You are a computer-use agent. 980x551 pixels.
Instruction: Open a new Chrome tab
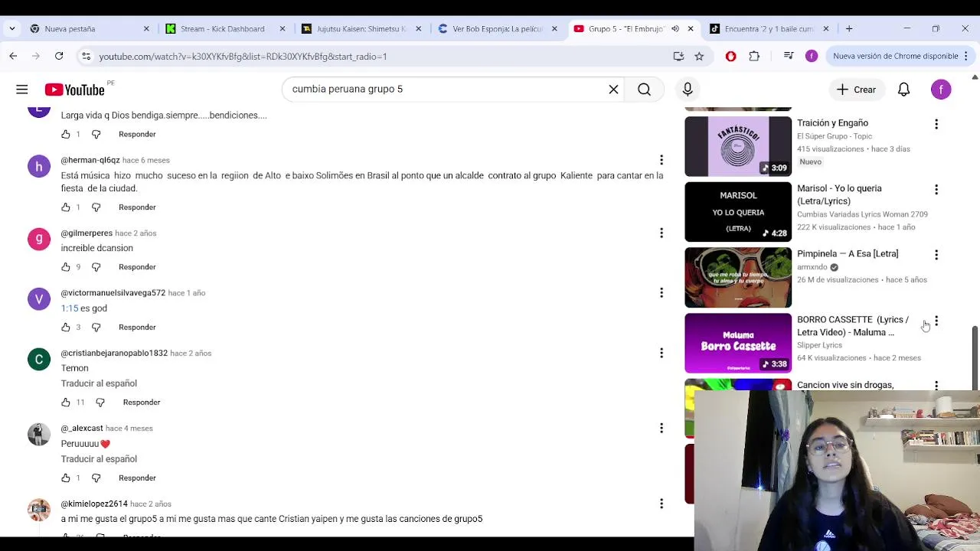849,29
